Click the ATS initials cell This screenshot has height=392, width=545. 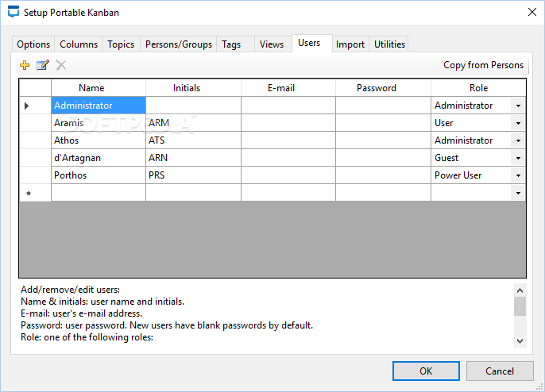(193, 140)
